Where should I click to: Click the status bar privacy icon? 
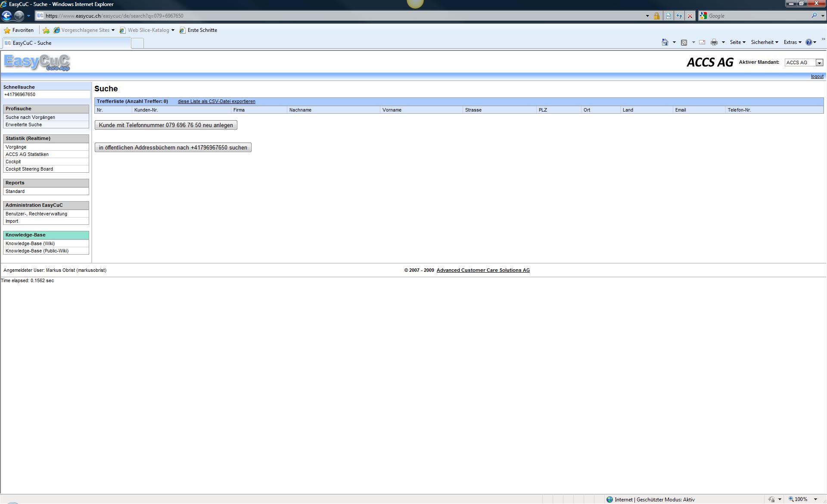771,500
